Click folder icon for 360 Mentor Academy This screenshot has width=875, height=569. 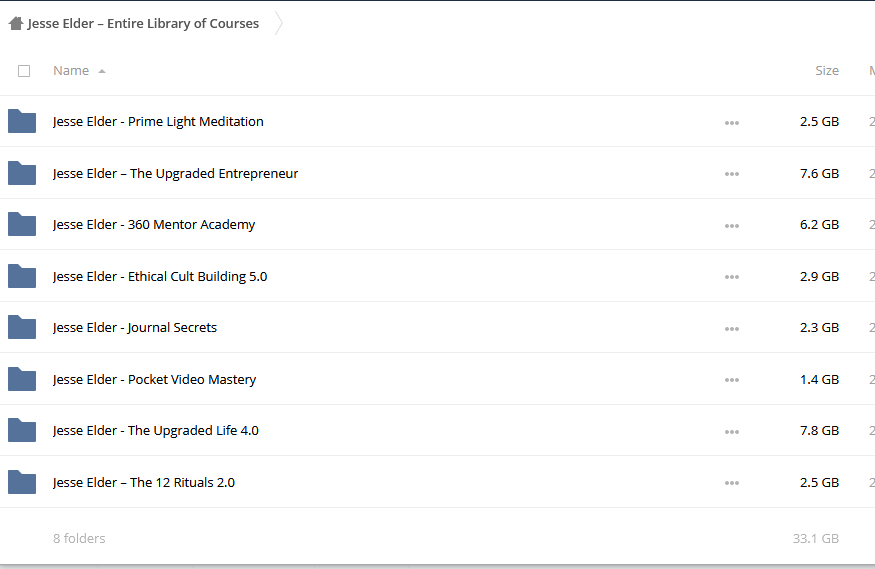point(22,224)
